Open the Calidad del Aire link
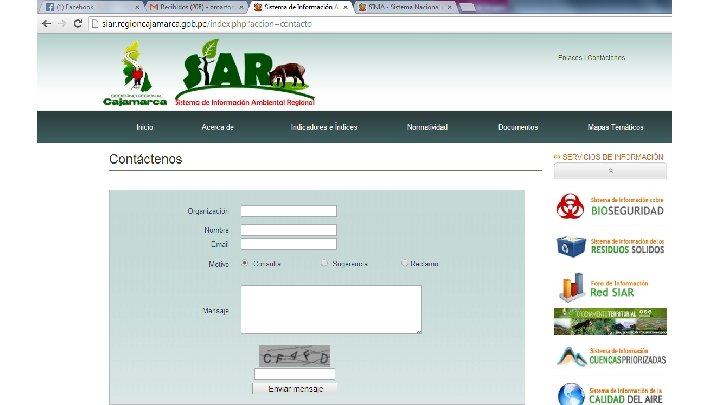This screenshot has width=720, height=405. 626,396
